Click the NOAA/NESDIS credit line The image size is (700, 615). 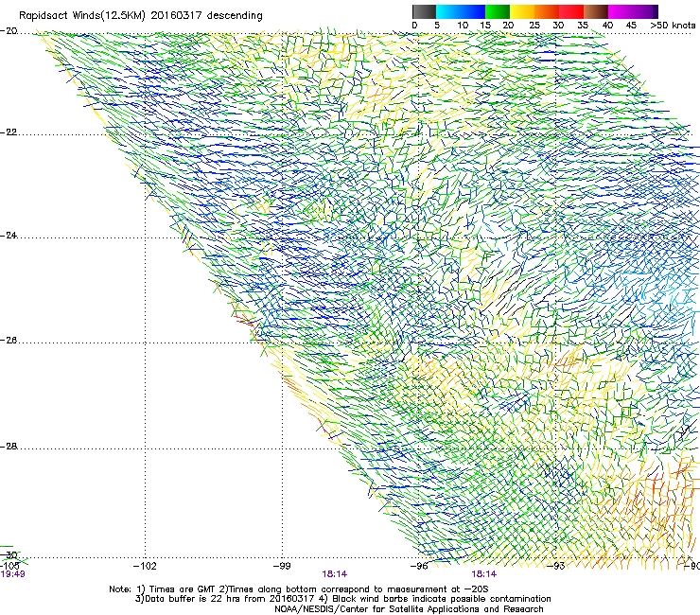pyautogui.click(x=409, y=609)
